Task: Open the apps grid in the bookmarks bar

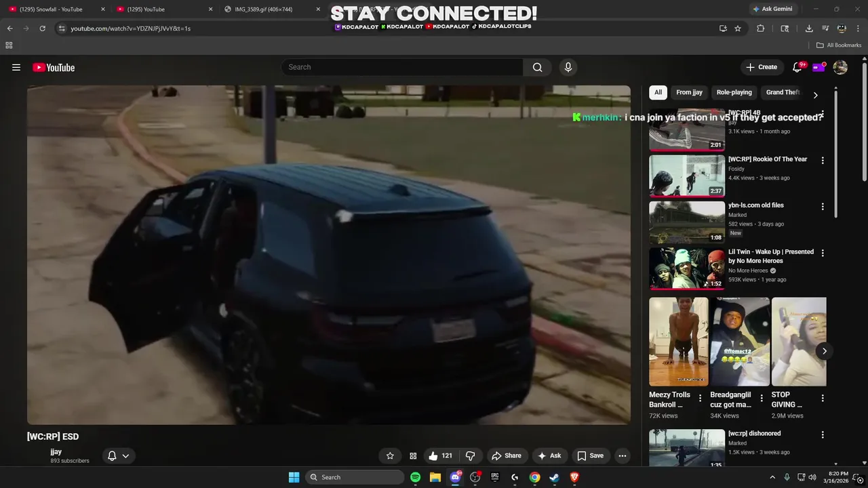Action: pyautogui.click(x=9, y=45)
